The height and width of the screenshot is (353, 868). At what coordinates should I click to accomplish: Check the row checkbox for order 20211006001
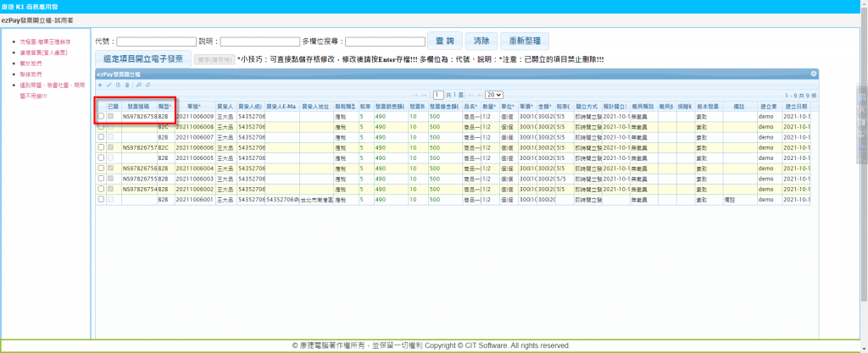point(101,200)
